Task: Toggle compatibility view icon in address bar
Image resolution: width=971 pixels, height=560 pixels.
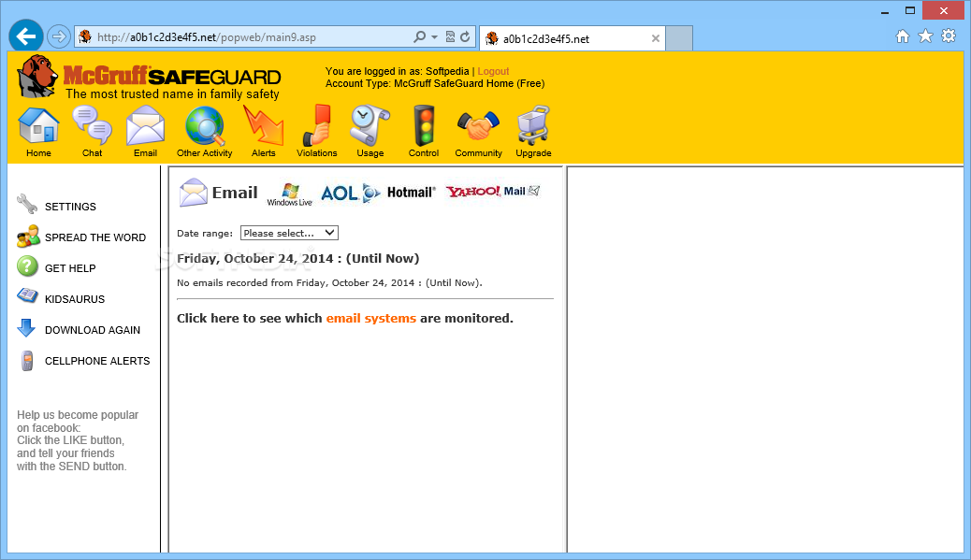Action: 450,37
